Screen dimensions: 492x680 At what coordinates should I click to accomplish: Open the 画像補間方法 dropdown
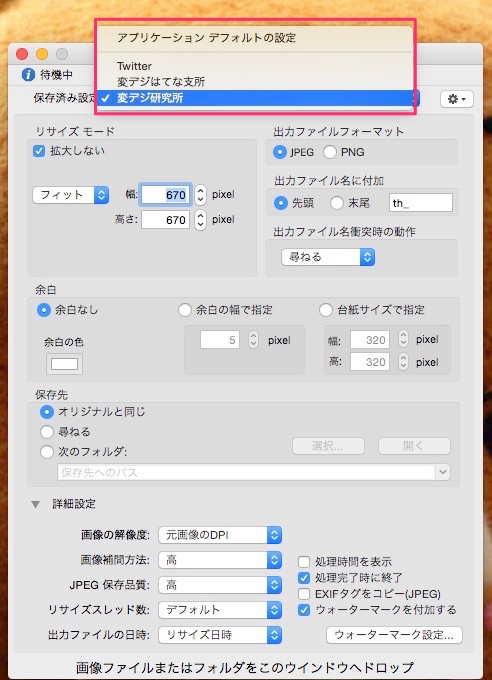(x=220, y=560)
